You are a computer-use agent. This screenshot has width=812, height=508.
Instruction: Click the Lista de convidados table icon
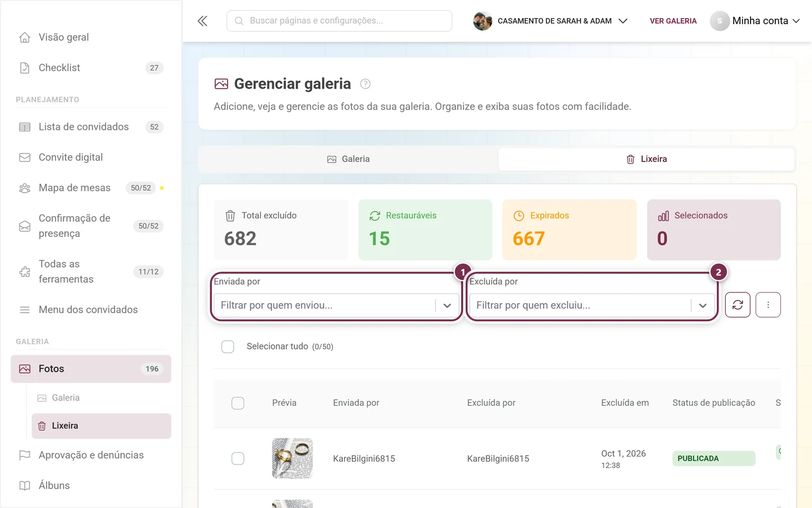pos(25,127)
